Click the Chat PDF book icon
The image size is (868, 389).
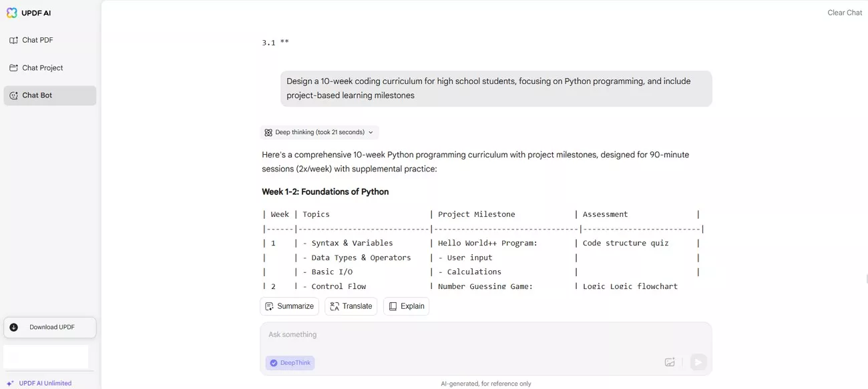(x=14, y=39)
